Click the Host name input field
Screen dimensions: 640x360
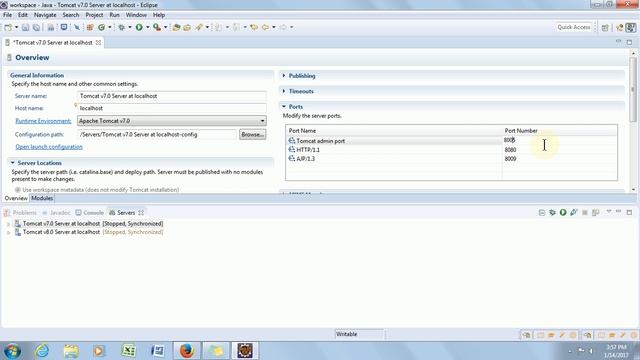coord(171,108)
